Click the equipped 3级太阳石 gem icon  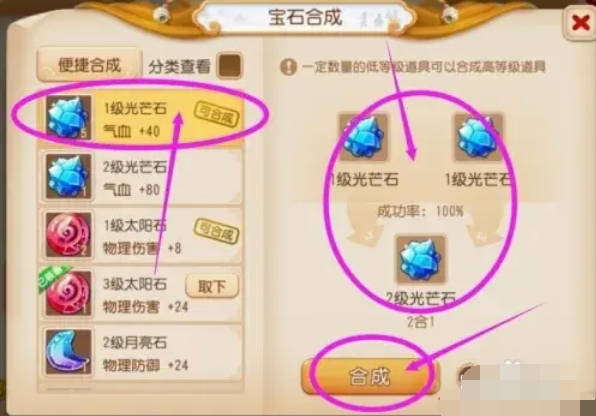68,294
